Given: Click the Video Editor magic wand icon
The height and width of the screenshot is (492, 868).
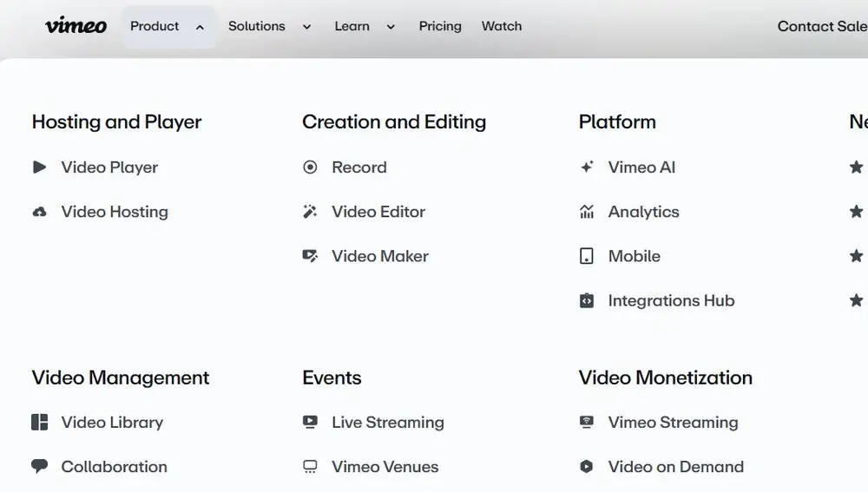Looking at the screenshot, I should click(x=310, y=212).
